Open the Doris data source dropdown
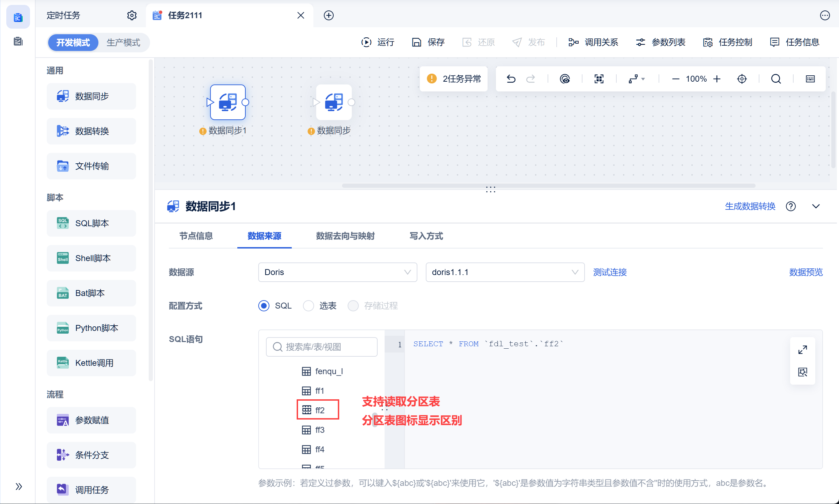 [x=337, y=272]
